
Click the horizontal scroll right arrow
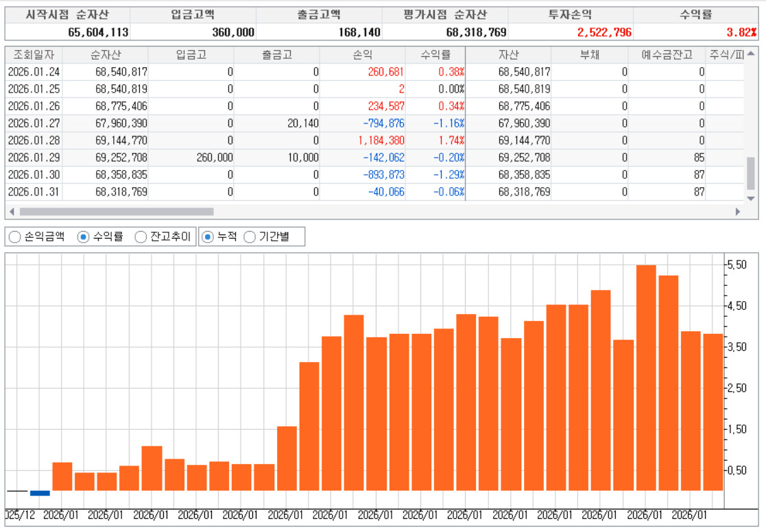(x=738, y=212)
